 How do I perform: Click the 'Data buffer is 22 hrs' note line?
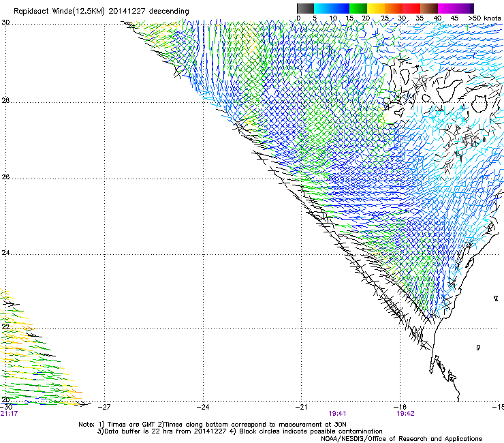[240, 431]
